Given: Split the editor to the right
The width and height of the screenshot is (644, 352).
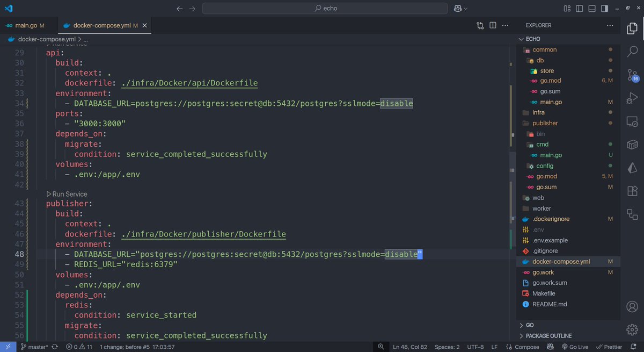Looking at the screenshot, I should (493, 25).
